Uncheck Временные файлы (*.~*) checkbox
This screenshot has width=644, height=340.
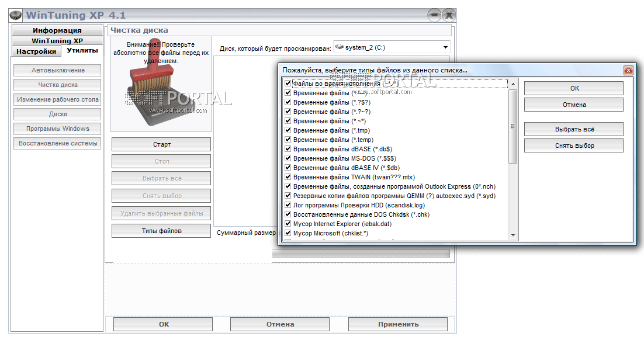pos(288,121)
